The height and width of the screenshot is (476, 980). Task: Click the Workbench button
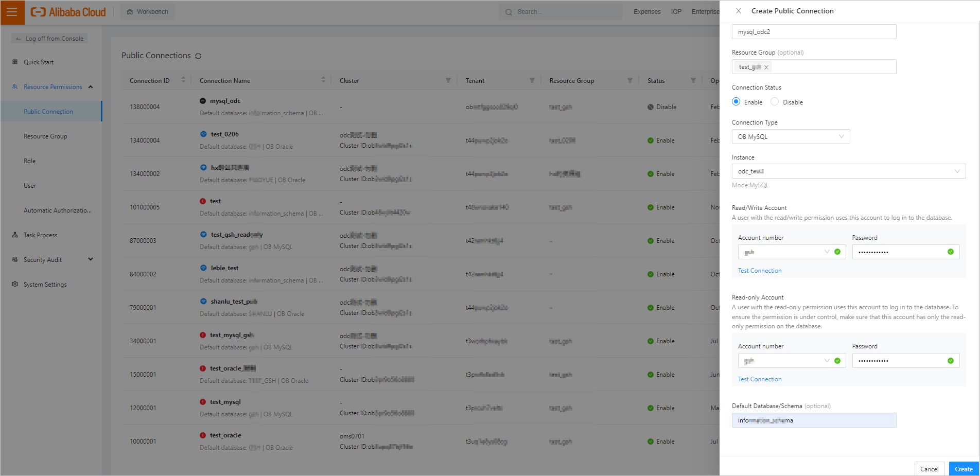tap(148, 12)
